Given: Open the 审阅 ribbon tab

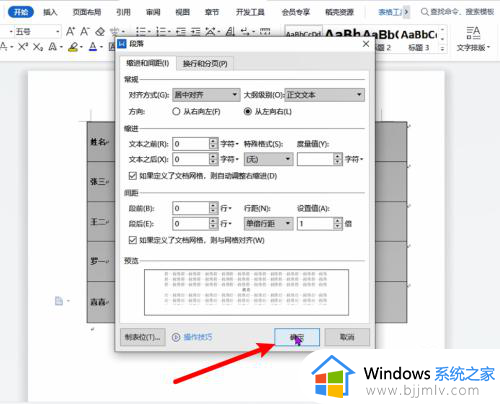Looking at the screenshot, I should pyautogui.click(x=153, y=12).
